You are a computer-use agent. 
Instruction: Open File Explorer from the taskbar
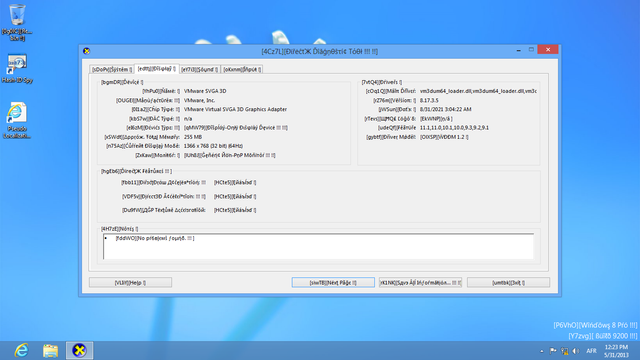point(51,351)
